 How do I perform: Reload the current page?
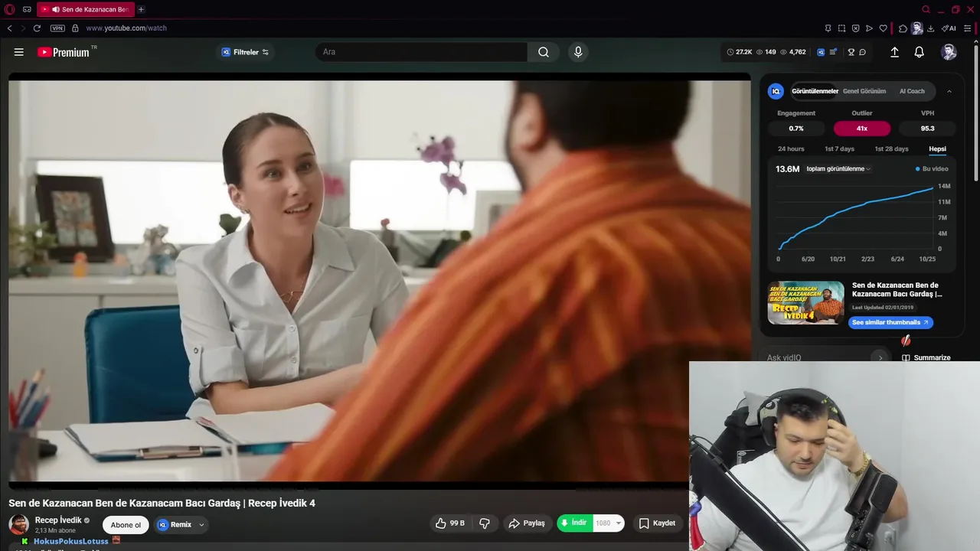coord(37,28)
